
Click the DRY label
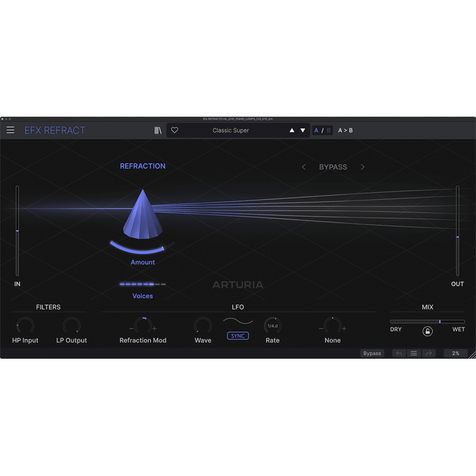tap(396, 330)
